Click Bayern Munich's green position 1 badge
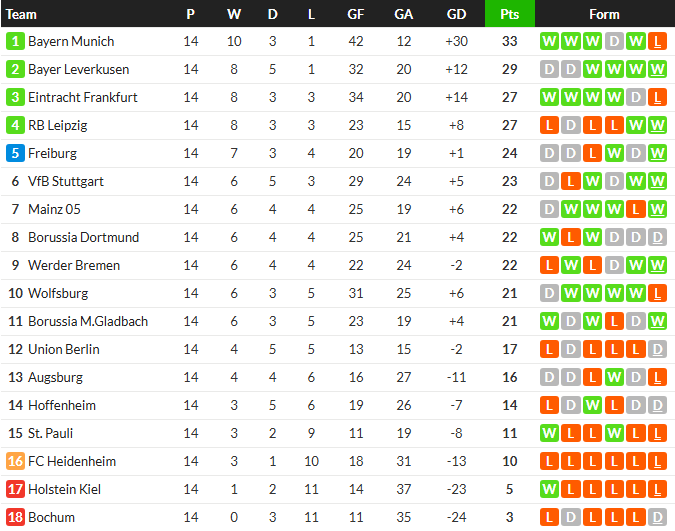 coord(15,42)
